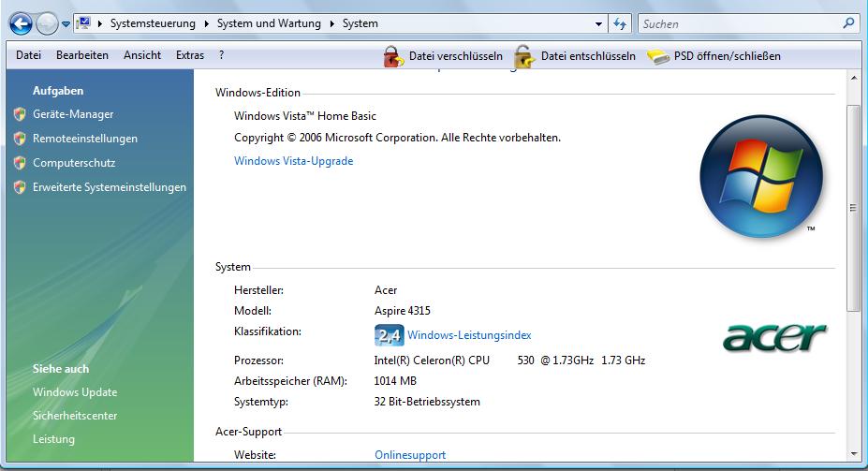Click the magnifier search icon

[848, 23]
